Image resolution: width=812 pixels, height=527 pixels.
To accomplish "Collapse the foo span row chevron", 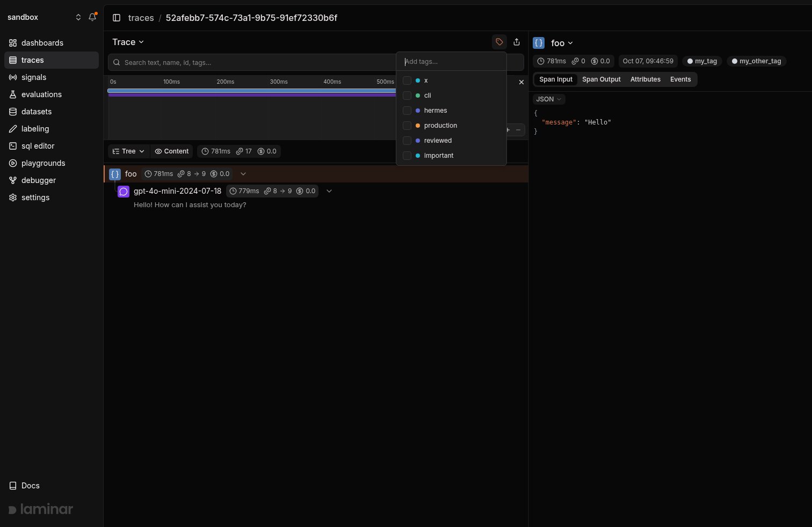I will [243, 174].
